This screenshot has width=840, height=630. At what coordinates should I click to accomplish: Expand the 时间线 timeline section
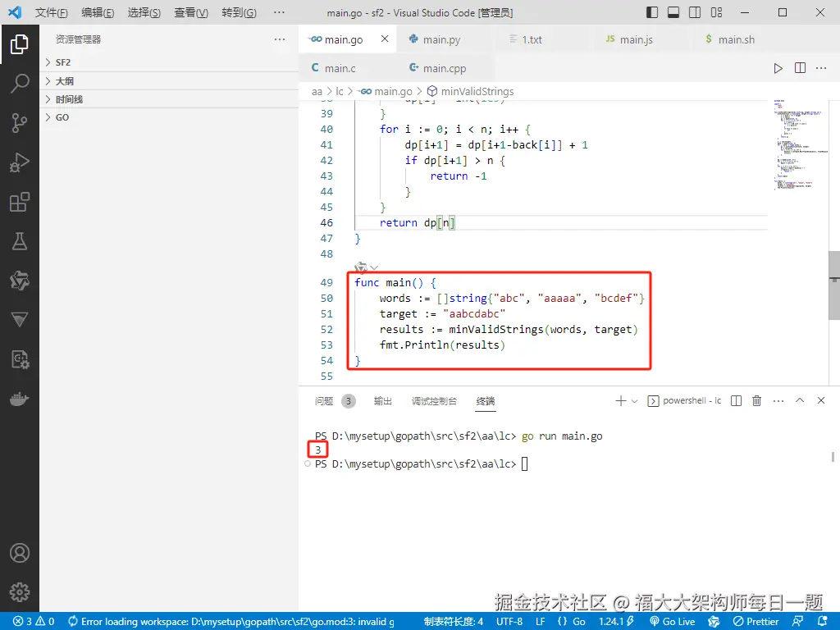169,99
